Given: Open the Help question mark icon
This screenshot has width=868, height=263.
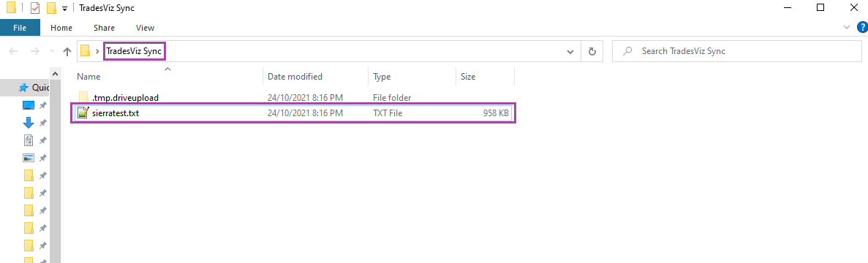Looking at the screenshot, I should pos(862,27).
